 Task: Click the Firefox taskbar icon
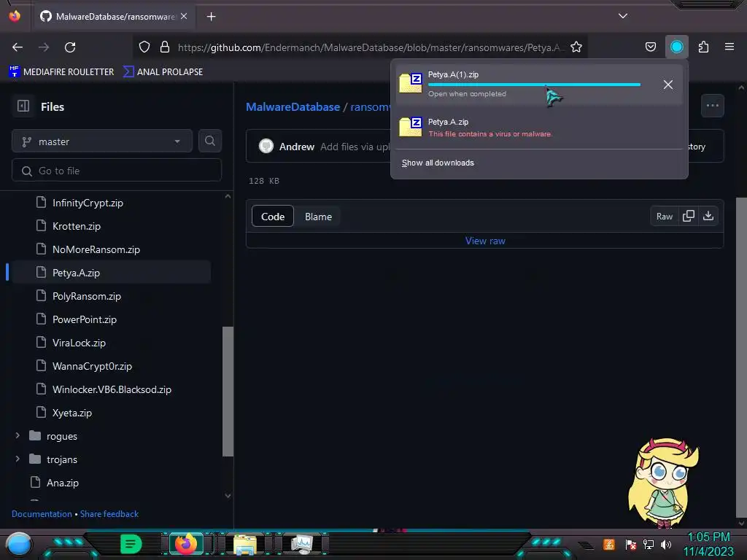pos(186,544)
